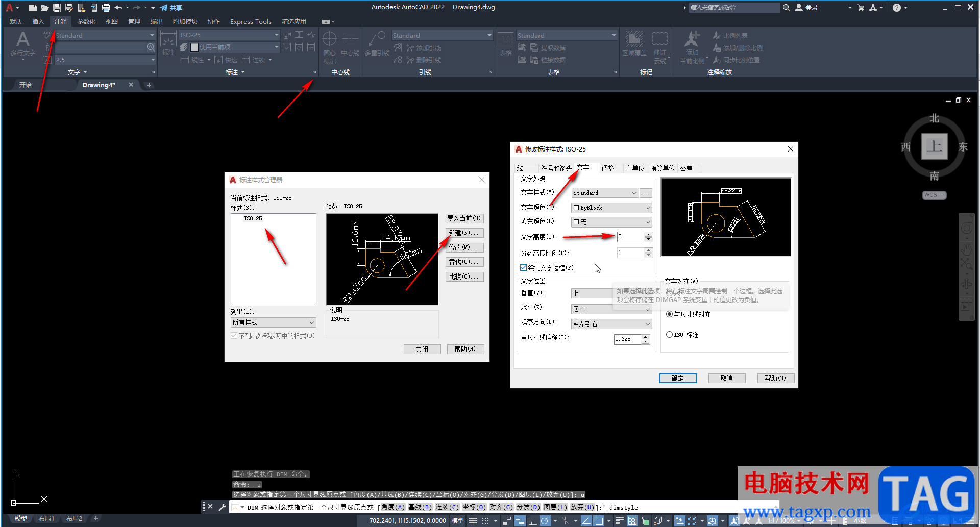Click the Lineweight display icon in status bar
980x527 pixels.
pos(620,521)
